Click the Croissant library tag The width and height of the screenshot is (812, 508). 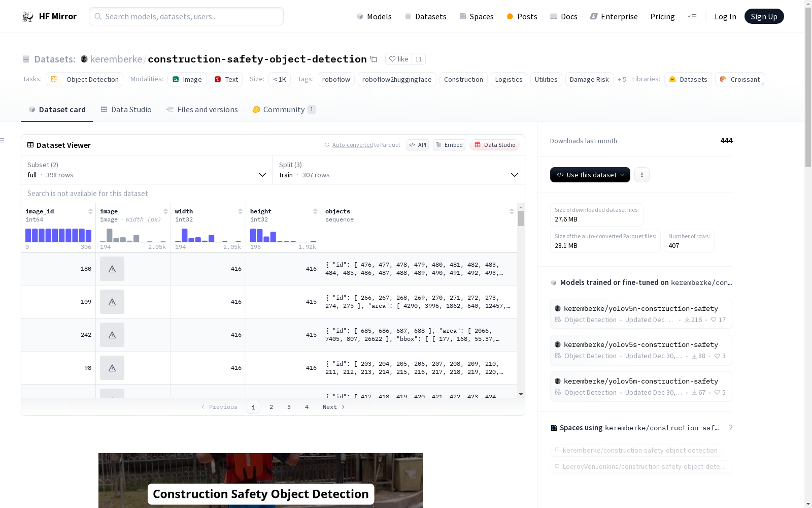(740, 80)
